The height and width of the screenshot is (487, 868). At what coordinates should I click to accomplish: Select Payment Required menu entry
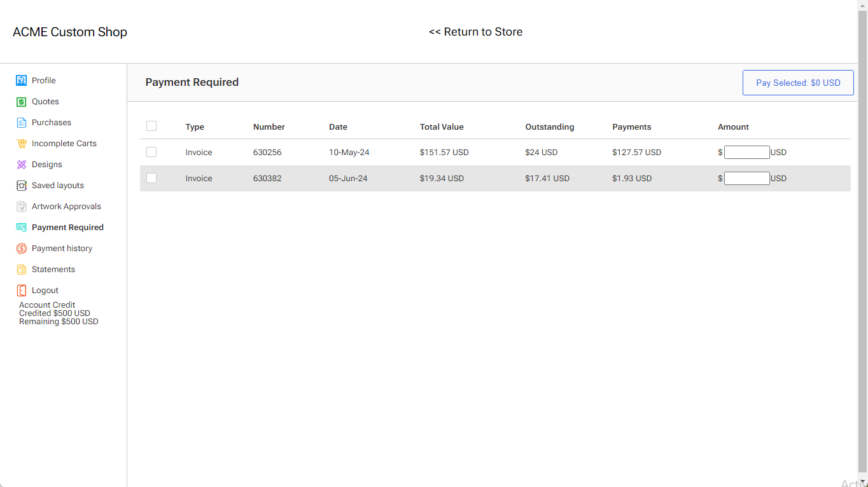click(x=67, y=228)
